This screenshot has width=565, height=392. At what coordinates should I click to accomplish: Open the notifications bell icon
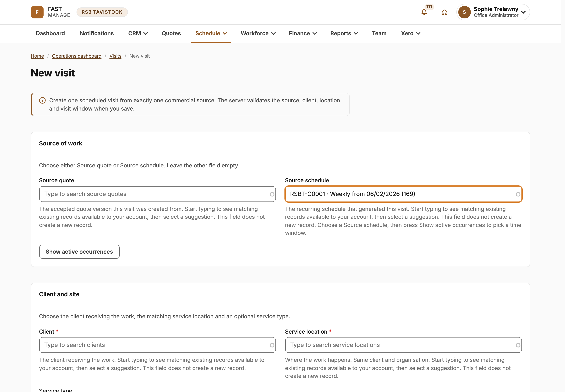[x=424, y=12]
